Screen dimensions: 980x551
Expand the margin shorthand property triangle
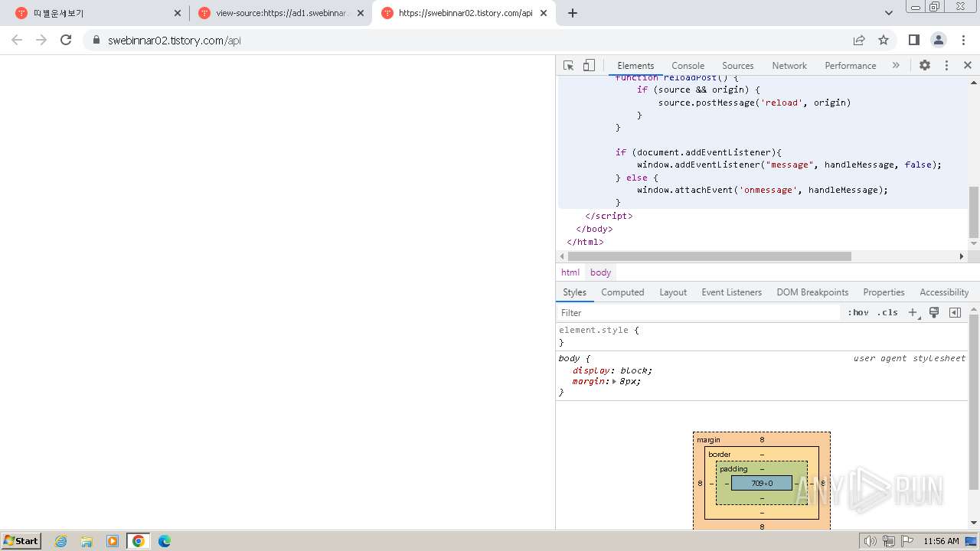point(614,381)
